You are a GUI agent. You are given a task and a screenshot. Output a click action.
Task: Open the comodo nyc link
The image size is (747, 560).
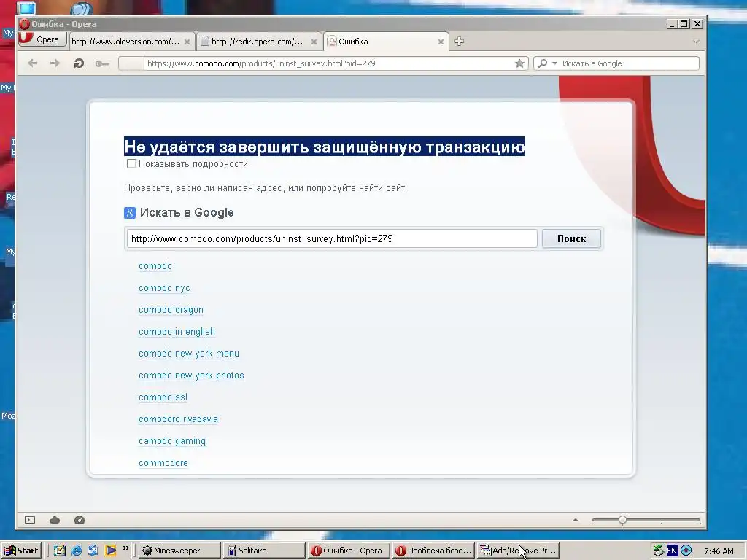pyautogui.click(x=164, y=287)
